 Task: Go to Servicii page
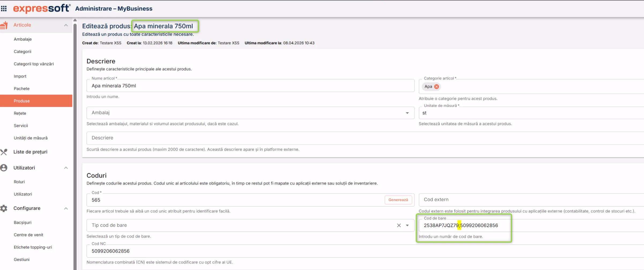tap(21, 126)
